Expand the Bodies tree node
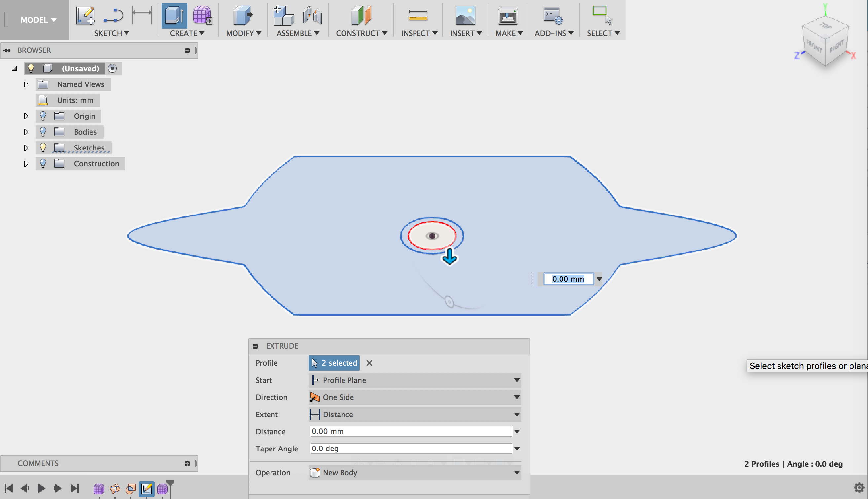 click(26, 132)
